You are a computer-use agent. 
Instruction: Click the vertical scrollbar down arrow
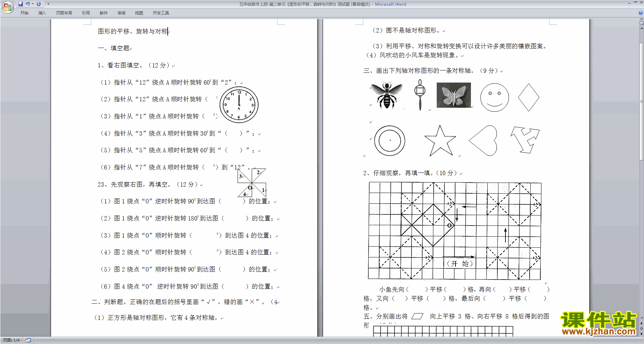point(642,318)
